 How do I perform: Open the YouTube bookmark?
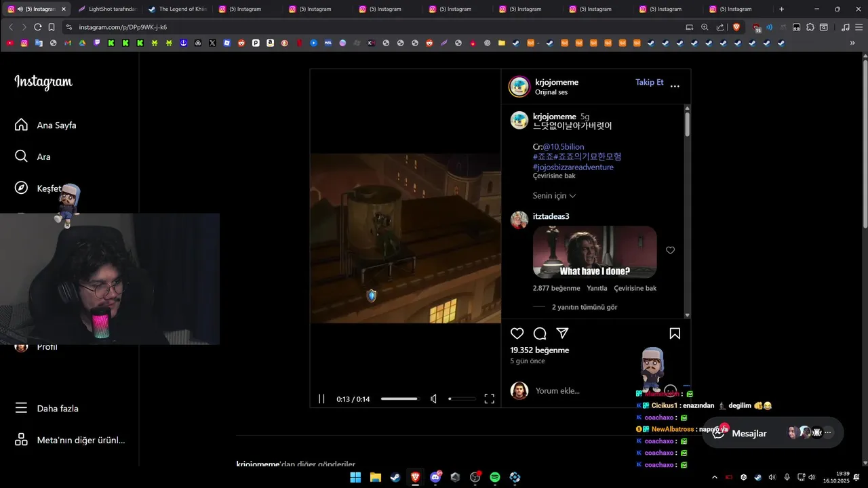pos(9,43)
